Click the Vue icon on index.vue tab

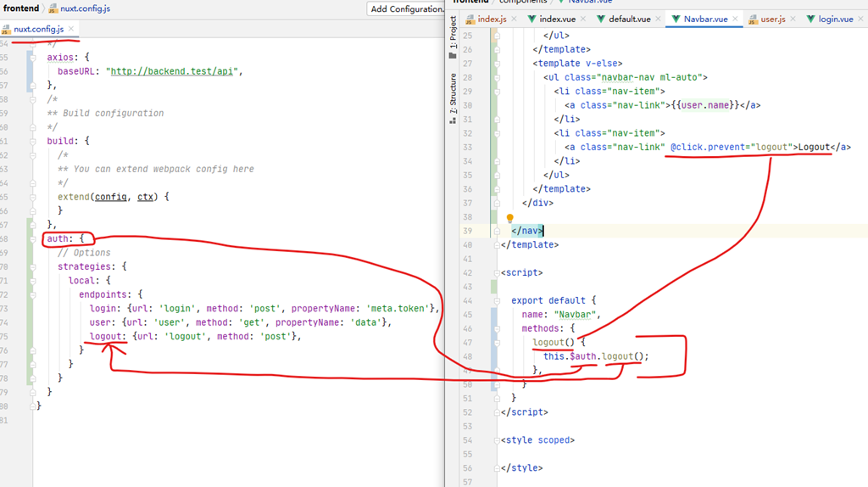click(531, 19)
